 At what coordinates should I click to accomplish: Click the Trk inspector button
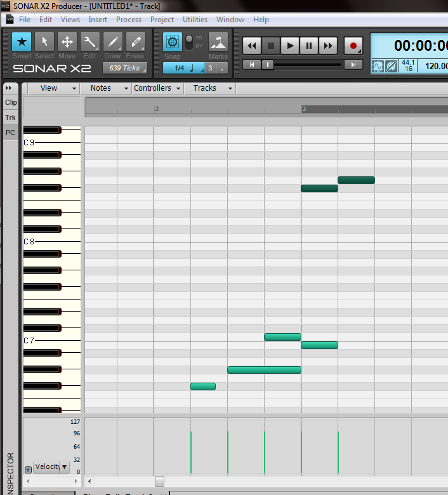click(11, 117)
